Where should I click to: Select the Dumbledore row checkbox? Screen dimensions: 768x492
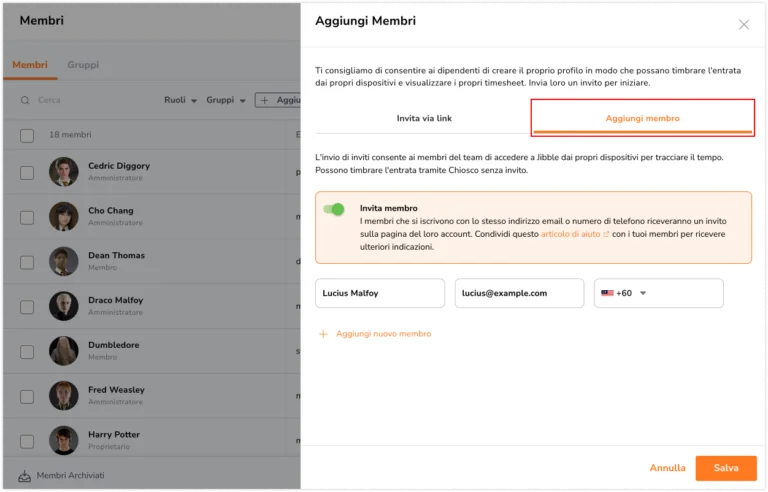click(27, 352)
